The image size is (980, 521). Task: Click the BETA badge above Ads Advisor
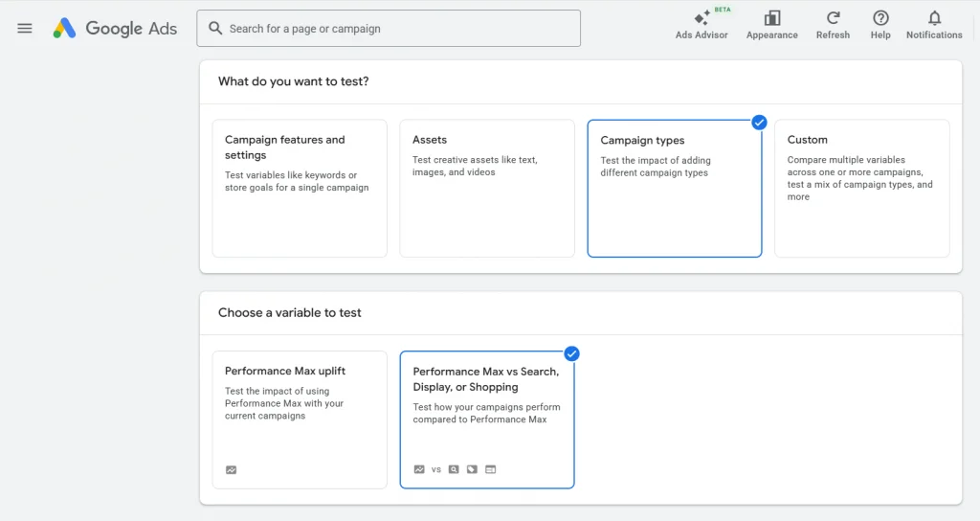(x=723, y=10)
